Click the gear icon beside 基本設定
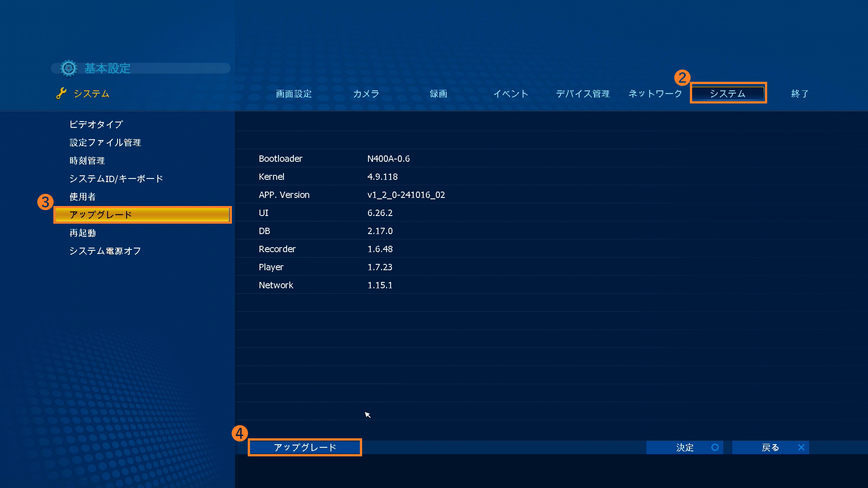This screenshot has height=488, width=868. tap(69, 68)
